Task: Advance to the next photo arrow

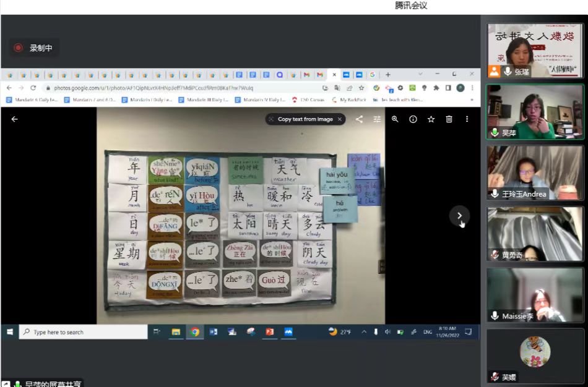Action: 459,216
